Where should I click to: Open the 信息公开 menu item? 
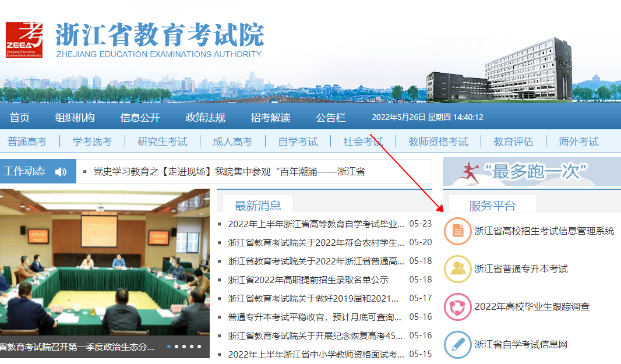[x=140, y=118]
